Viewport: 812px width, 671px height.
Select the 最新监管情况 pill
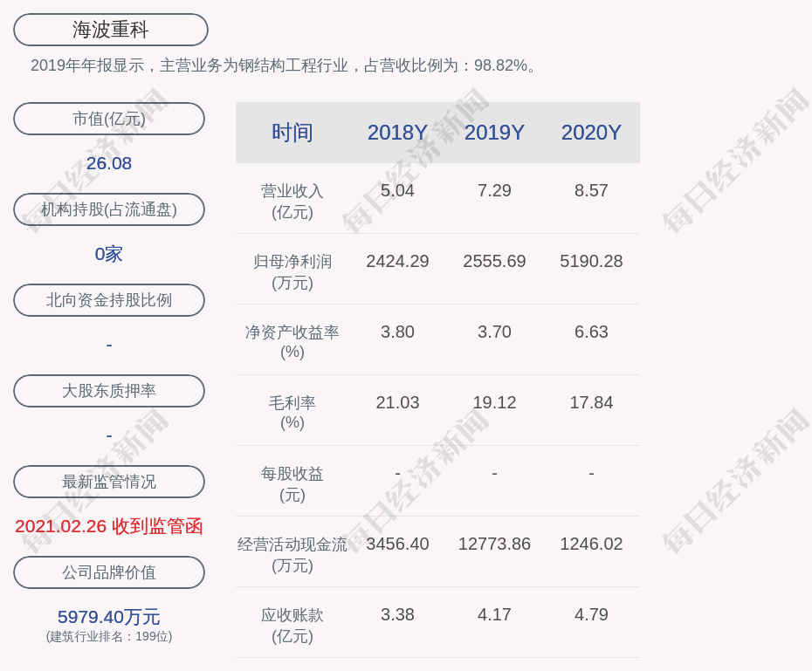click(x=109, y=482)
